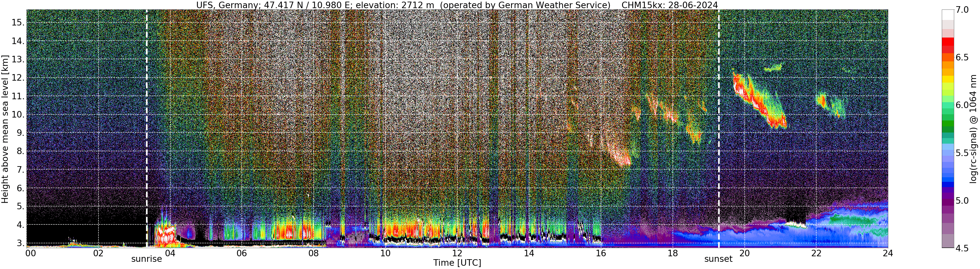980x269 pixels.
Task: Click the 20 tick label on the time axis
Action: click(744, 253)
